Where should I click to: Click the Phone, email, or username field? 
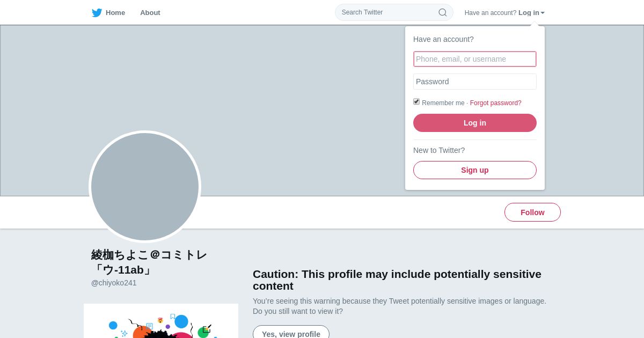474,59
